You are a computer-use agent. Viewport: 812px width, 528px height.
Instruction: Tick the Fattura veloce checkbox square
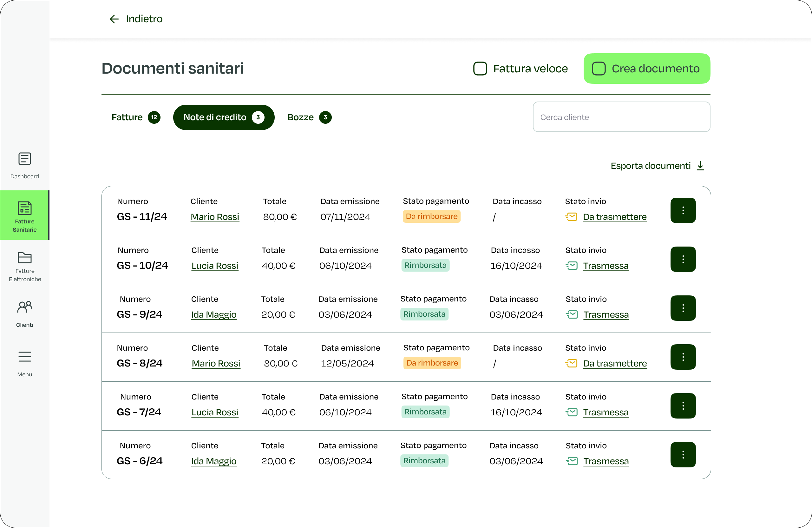point(480,69)
